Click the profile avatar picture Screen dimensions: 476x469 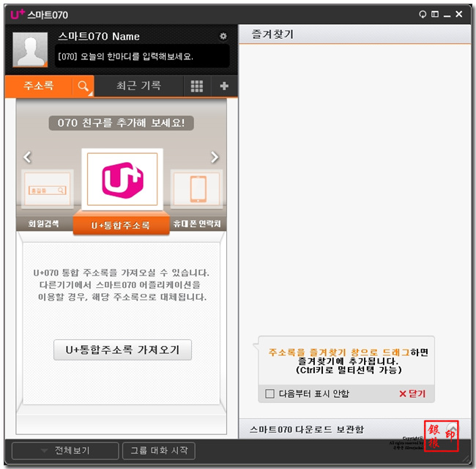click(x=30, y=49)
